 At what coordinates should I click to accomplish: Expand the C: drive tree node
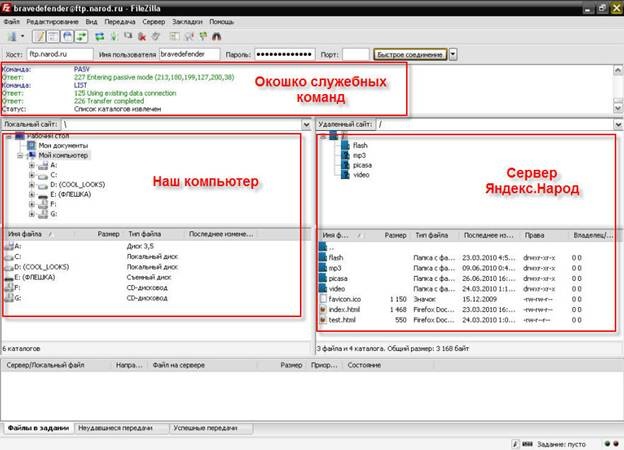[31, 175]
